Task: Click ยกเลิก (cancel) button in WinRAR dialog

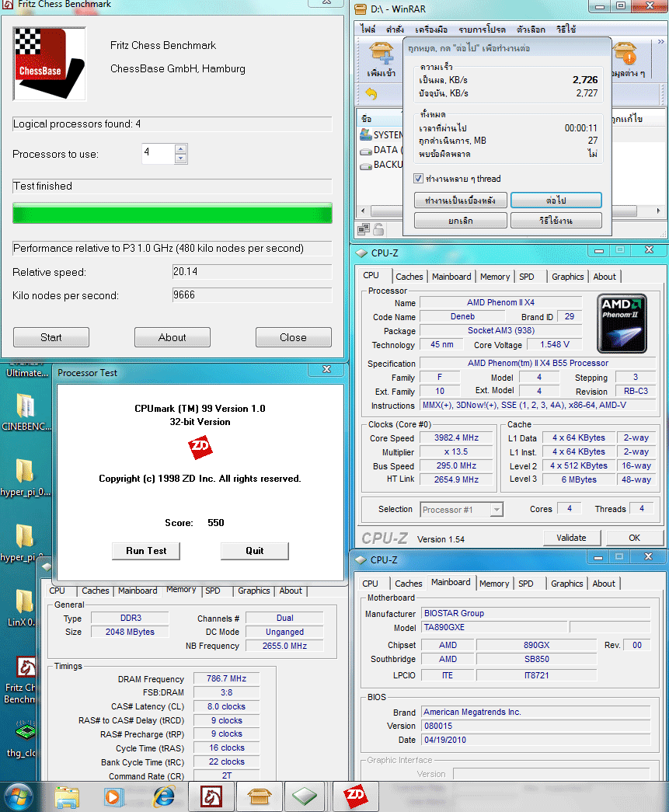Action: click(x=461, y=221)
